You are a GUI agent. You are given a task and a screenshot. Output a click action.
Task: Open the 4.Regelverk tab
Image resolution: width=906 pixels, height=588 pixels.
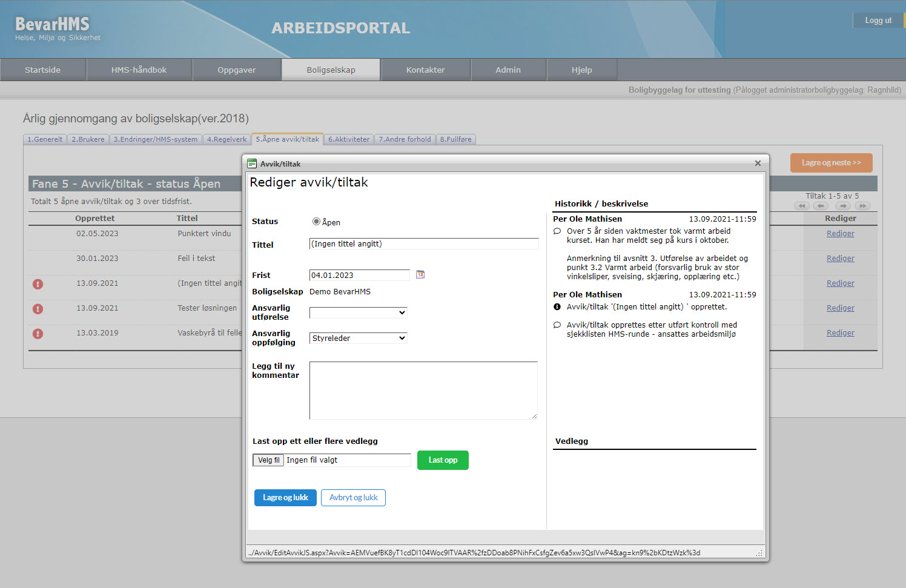(x=226, y=139)
